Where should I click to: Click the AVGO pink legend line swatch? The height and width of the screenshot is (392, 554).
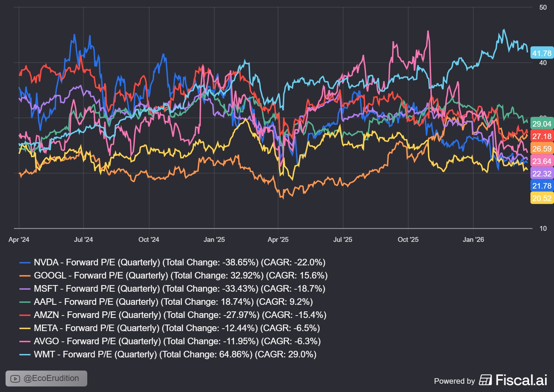pyautogui.click(x=25, y=341)
